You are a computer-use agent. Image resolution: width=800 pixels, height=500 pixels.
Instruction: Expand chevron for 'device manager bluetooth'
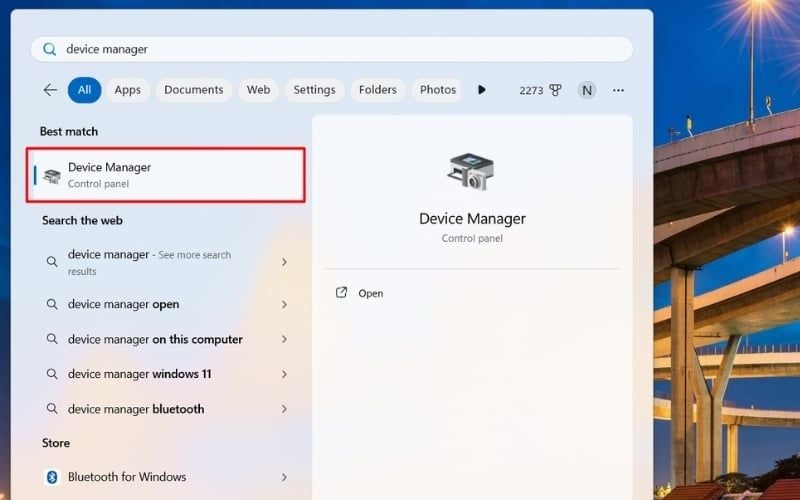(284, 409)
